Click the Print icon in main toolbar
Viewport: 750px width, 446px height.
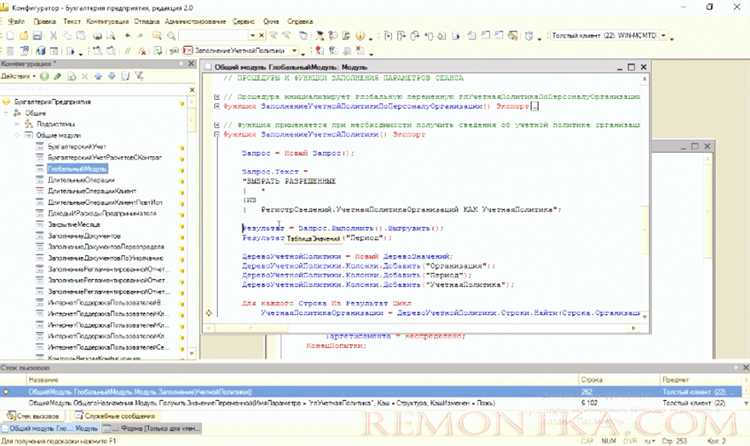(x=97, y=35)
